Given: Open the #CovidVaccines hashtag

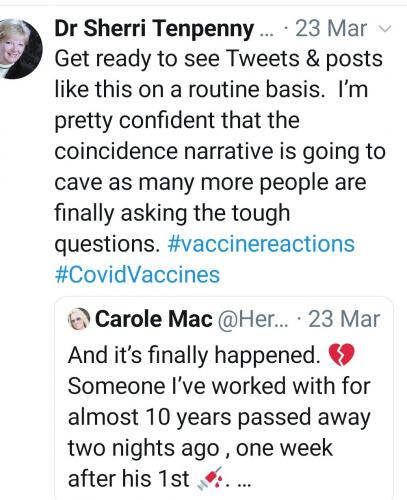Looking at the screenshot, I should click(x=137, y=275).
